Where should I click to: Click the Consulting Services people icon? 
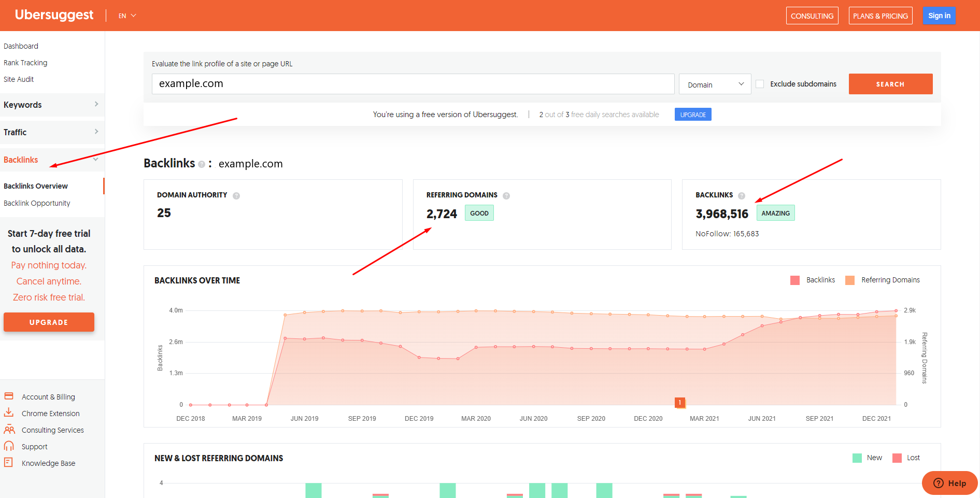click(9, 430)
